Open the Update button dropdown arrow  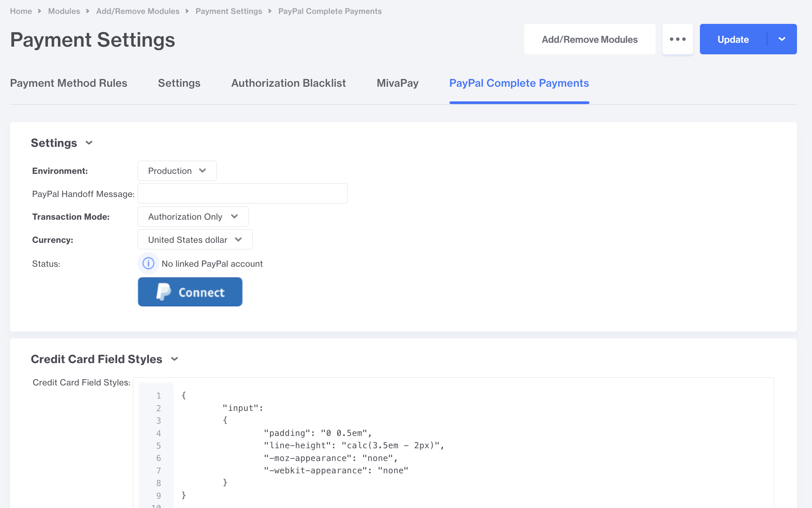(782, 39)
